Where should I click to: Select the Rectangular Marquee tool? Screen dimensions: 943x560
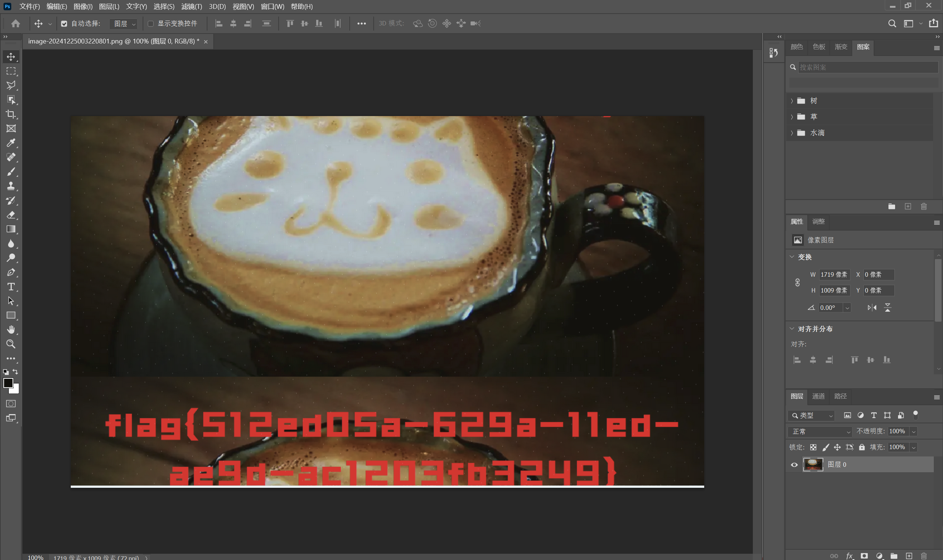coord(11,71)
